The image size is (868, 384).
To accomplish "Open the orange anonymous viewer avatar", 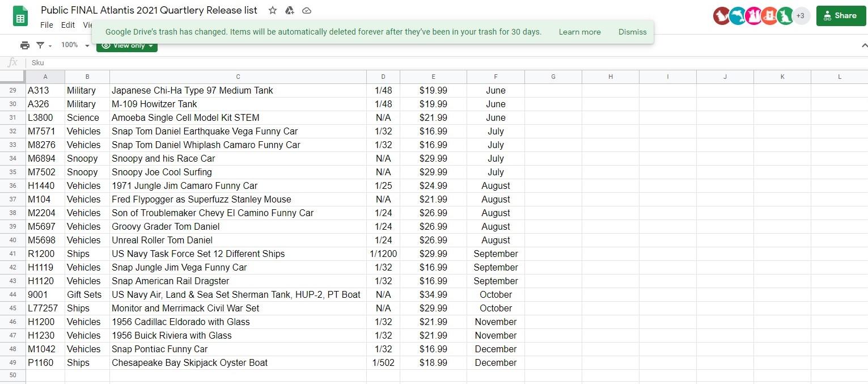I will point(769,16).
